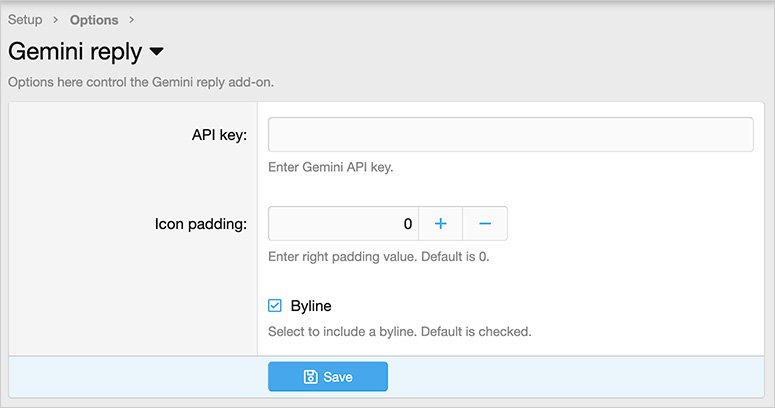The image size is (775, 408).
Task: Click the add-on description text under heading
Action: tap(141, 82)
